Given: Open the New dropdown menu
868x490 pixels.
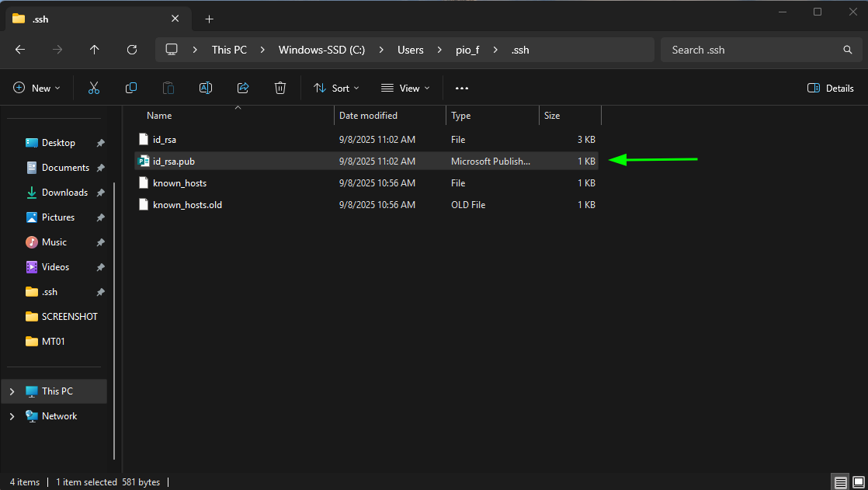Looking at the screenshot, I should [36, 89].
